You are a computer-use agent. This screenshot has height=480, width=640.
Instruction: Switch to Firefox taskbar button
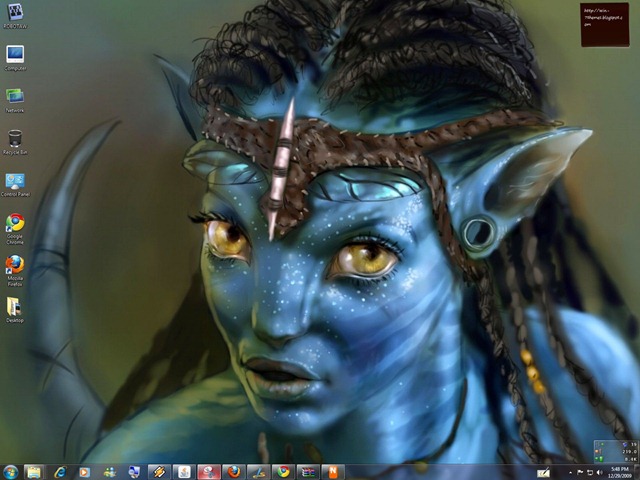tap(234, 472)
